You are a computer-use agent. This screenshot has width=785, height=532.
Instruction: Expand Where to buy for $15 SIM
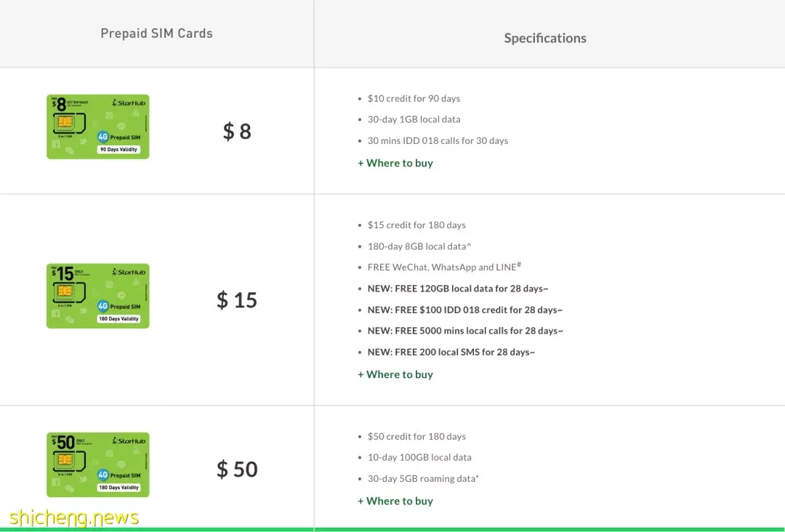pos(395,374)
